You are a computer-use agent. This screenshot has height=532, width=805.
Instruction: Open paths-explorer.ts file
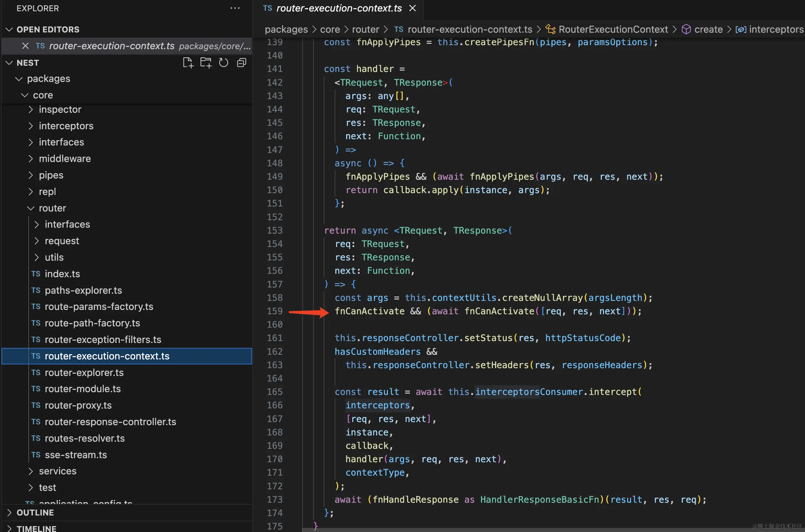[x=83, y=290]
